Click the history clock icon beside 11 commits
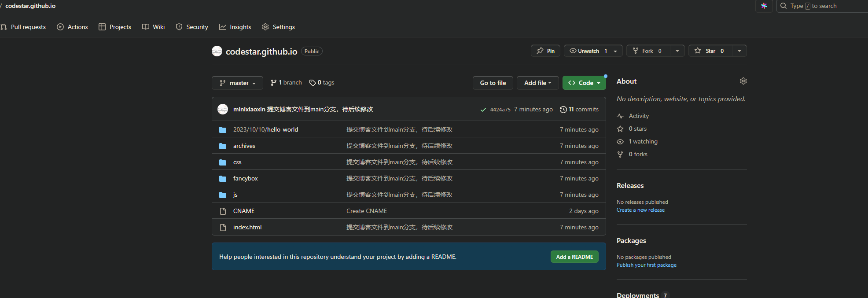This screenshot has height=298, width=868. (x=563, y=110)
